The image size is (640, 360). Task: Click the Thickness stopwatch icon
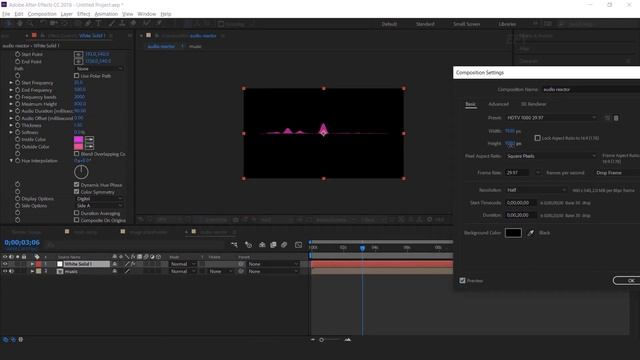pos(18,125)
